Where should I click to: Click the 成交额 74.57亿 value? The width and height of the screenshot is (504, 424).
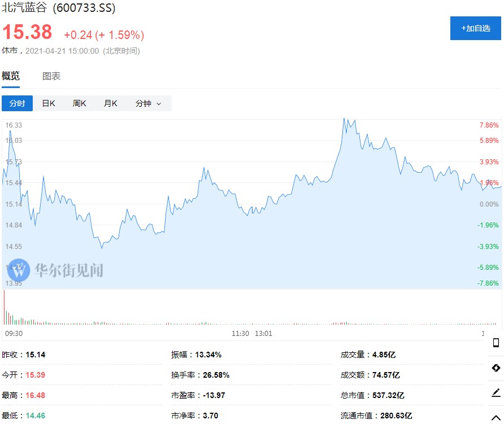(x=386, y=375)
